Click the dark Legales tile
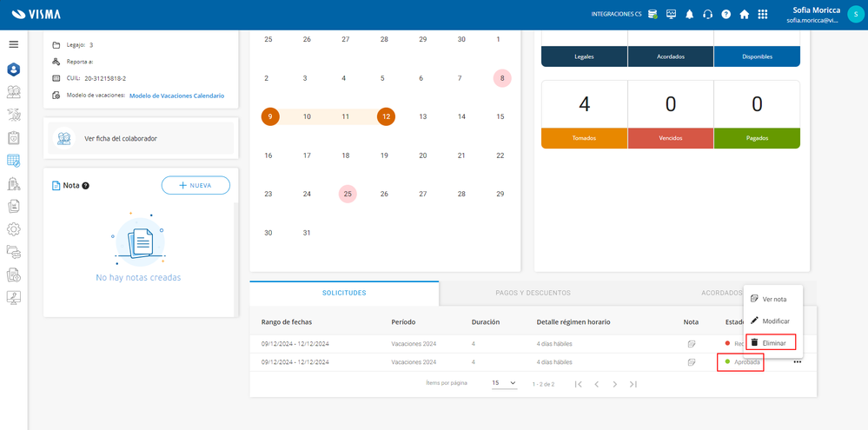 pos(584,56)
